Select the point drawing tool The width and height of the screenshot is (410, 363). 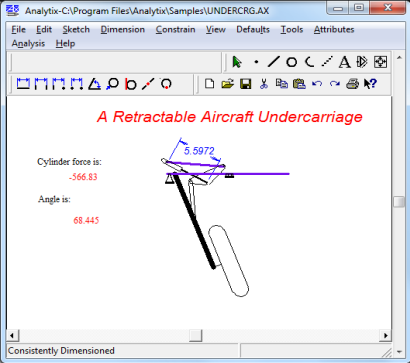[x=256, y=62]
